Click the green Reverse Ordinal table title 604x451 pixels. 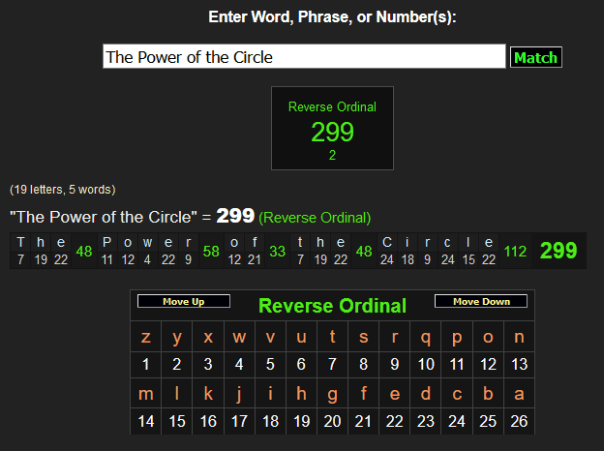pyautogui.click(x=332, y=306)
